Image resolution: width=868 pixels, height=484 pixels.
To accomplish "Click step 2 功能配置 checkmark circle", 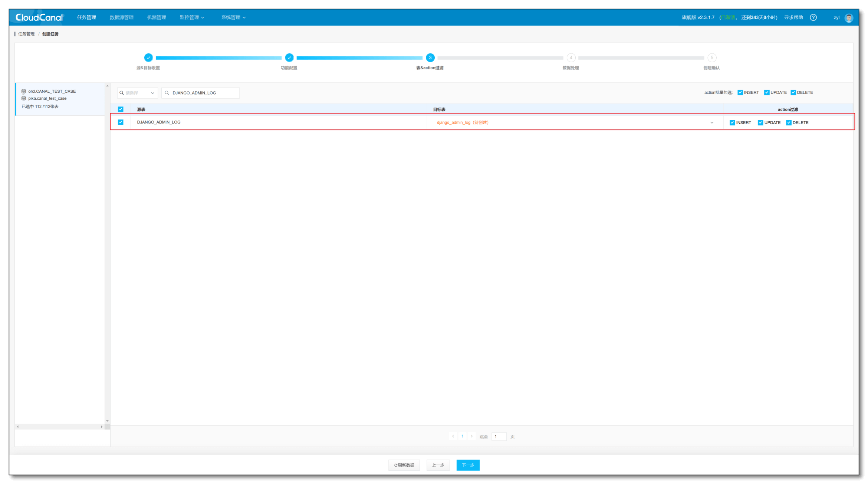I will 289,57.
